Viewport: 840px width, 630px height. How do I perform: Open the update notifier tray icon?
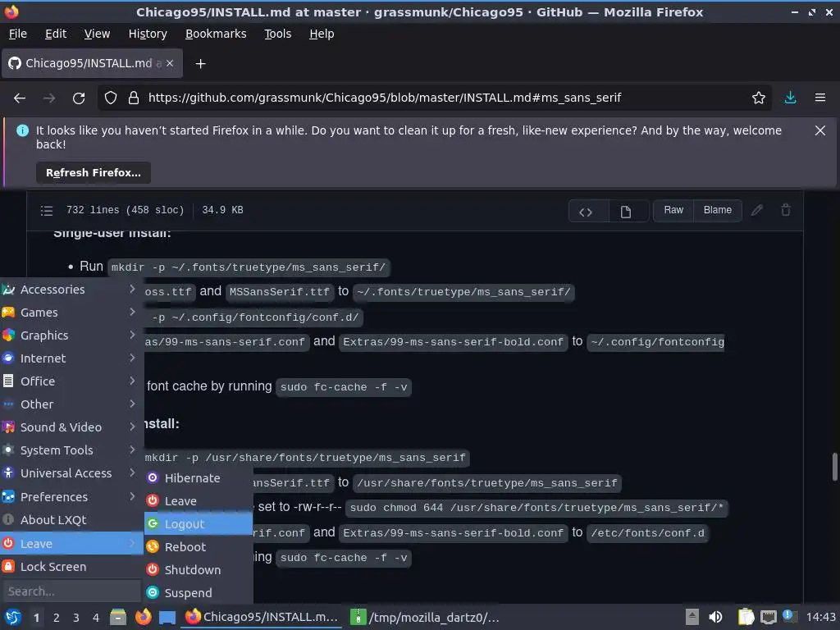pyautogui.click(x=790, y=616)
